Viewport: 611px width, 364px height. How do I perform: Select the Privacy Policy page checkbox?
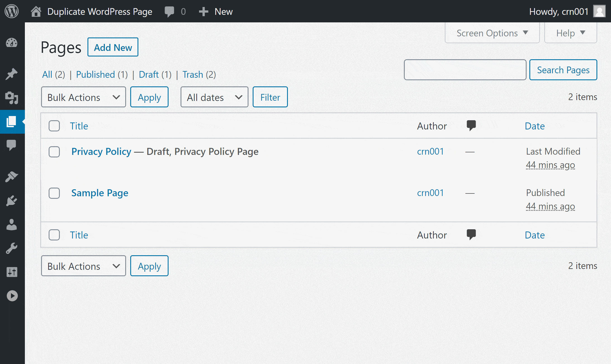54,152
